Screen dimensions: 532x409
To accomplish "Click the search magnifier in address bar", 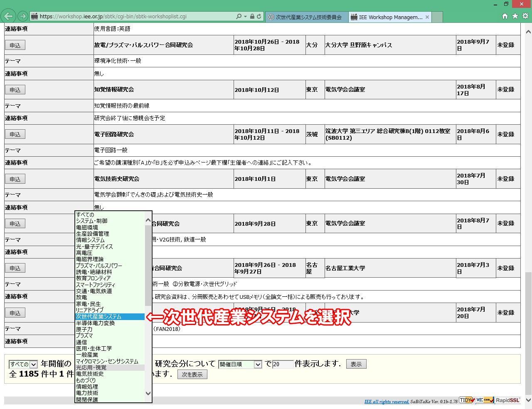I will (x=239, y=16).
